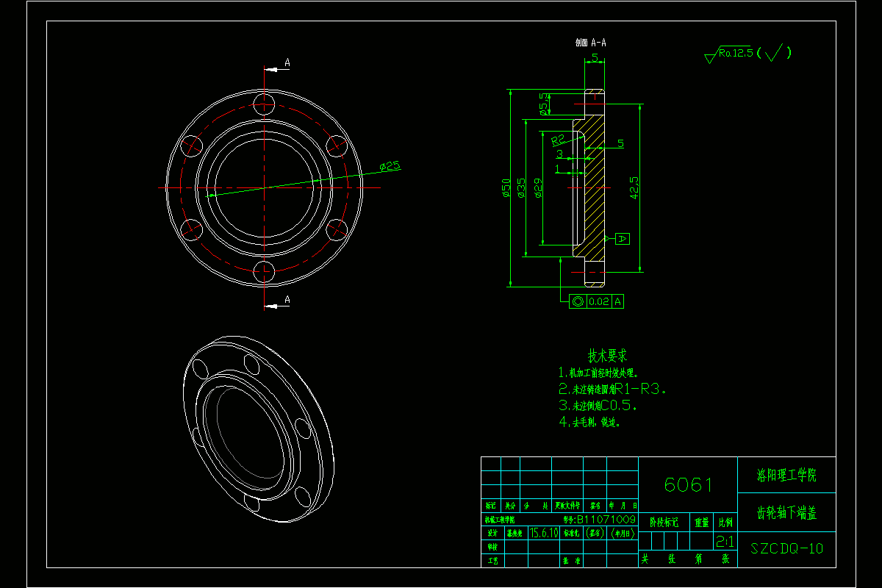This screenshot has width=882, height=588.
Task: Select the '重量' header cell
Action: [701, 522]
